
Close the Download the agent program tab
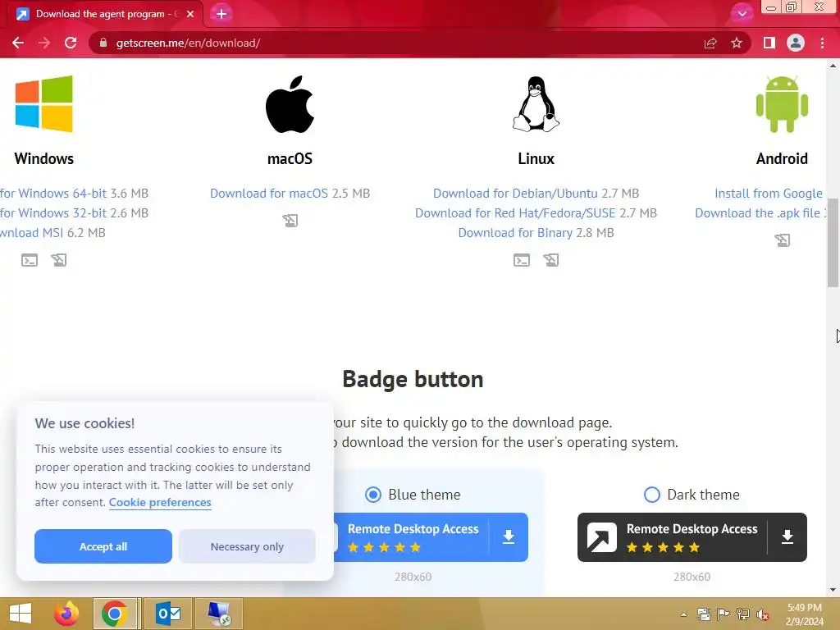190,14
